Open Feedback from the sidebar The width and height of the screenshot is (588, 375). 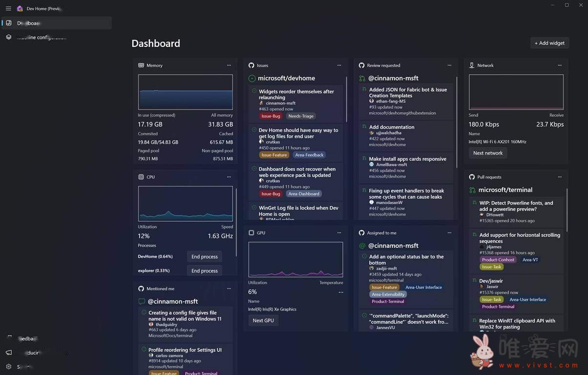point(57,338)
